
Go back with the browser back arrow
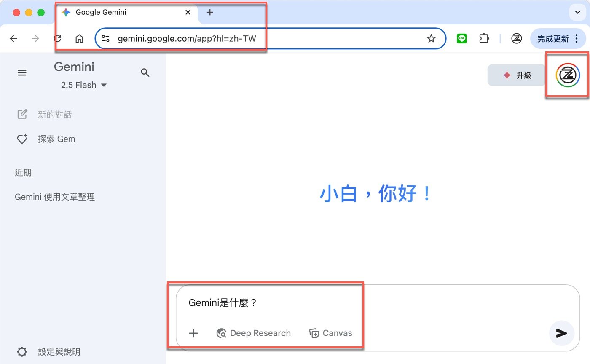[x=13, y=39]
